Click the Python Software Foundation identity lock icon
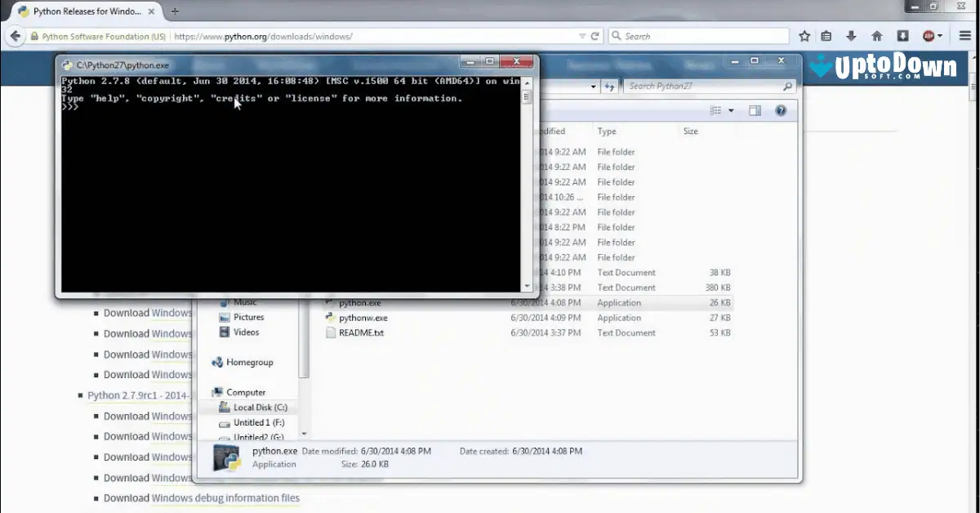980x513 pixels. click(x=34, y=36)
